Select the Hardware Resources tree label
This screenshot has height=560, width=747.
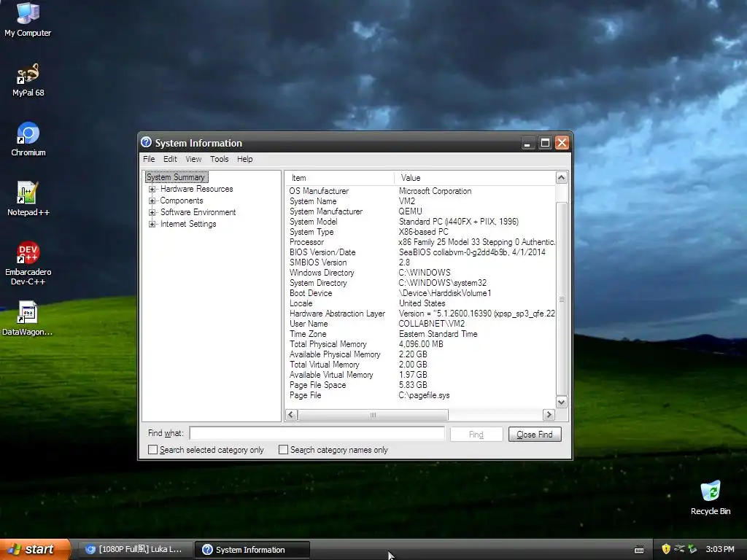coord(196,189)
